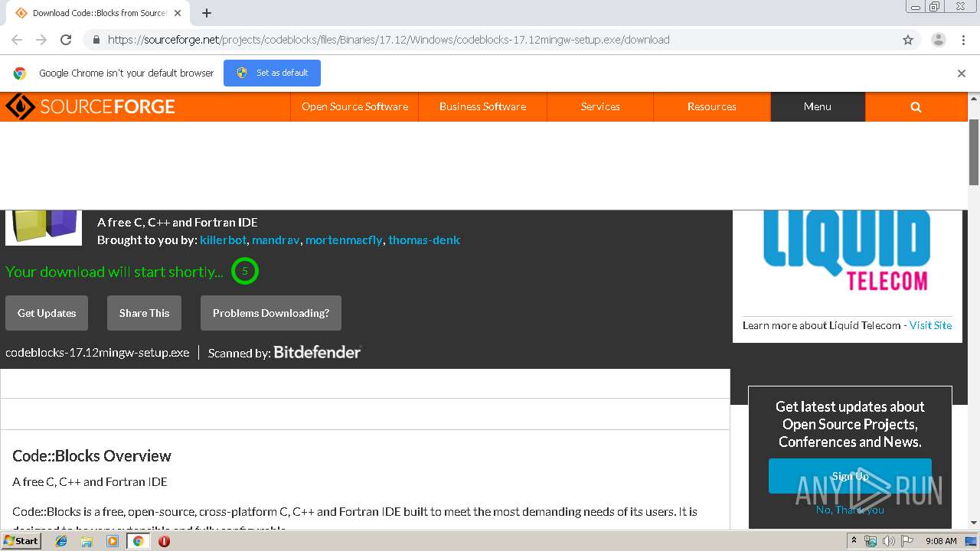The height and width of the screenshot is (551, 980).
Task: Open media player taskbar icon
Action: click(113, 541)
